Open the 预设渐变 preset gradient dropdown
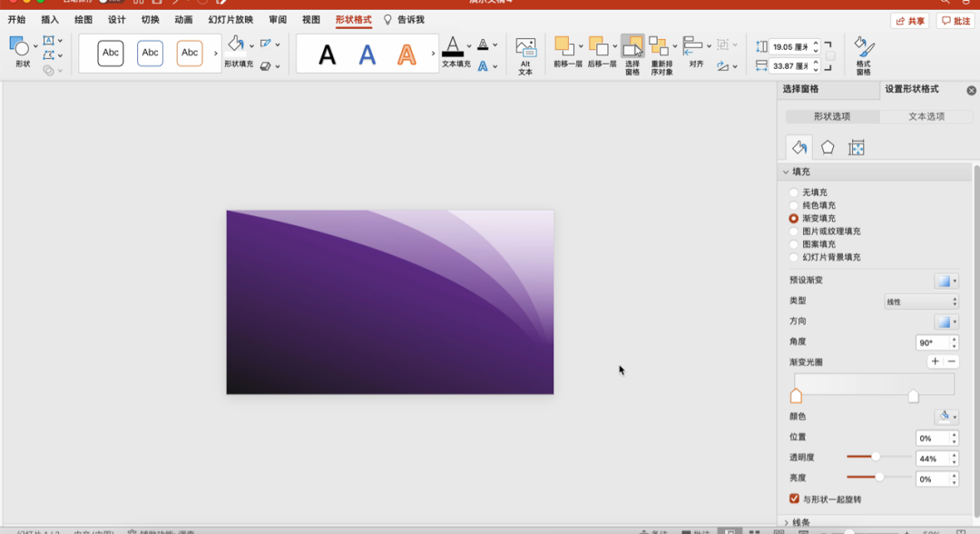Image resolution: width=980 pixels, height=534 pixels. (946, 281)
